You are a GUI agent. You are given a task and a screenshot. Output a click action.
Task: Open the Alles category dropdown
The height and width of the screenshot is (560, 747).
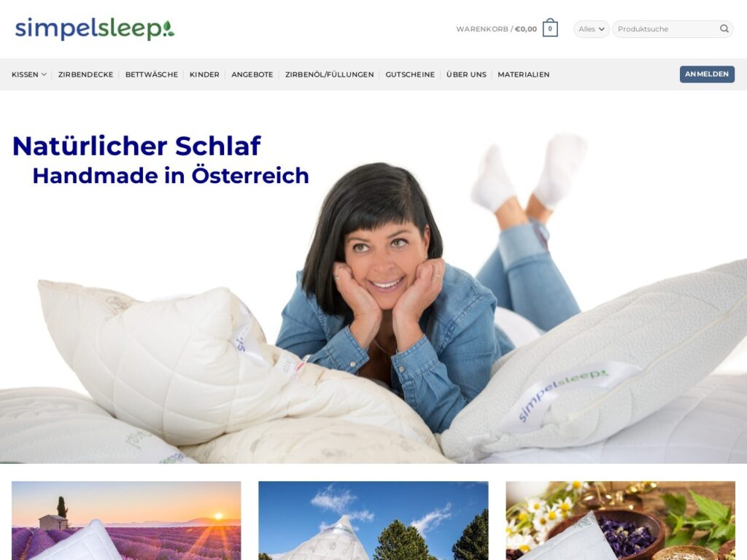point(591,29)
